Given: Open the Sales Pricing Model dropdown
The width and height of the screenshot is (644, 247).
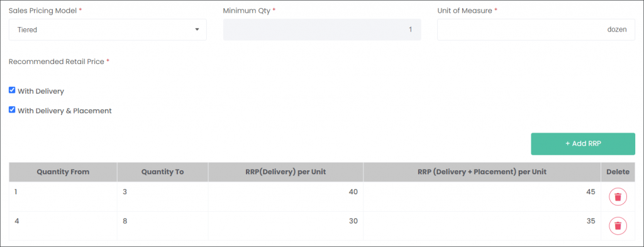Looking at the screenshot, I should coord(108,30).
